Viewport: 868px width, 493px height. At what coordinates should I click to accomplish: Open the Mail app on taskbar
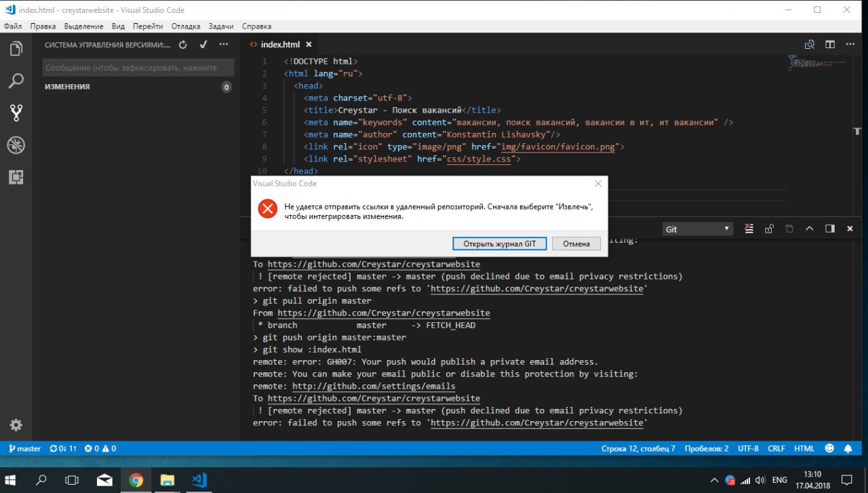(x=104, y=480)
